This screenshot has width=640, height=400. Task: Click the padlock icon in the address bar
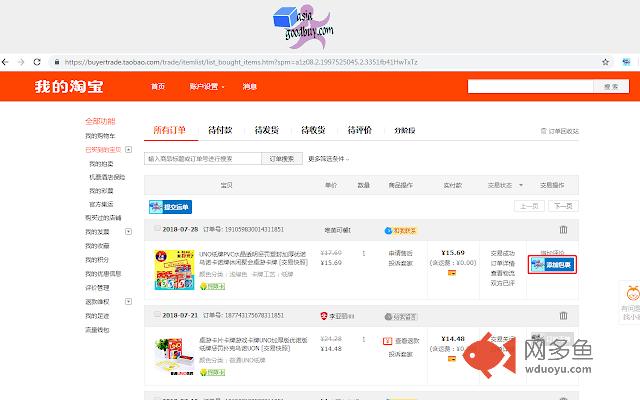[57, 62]
